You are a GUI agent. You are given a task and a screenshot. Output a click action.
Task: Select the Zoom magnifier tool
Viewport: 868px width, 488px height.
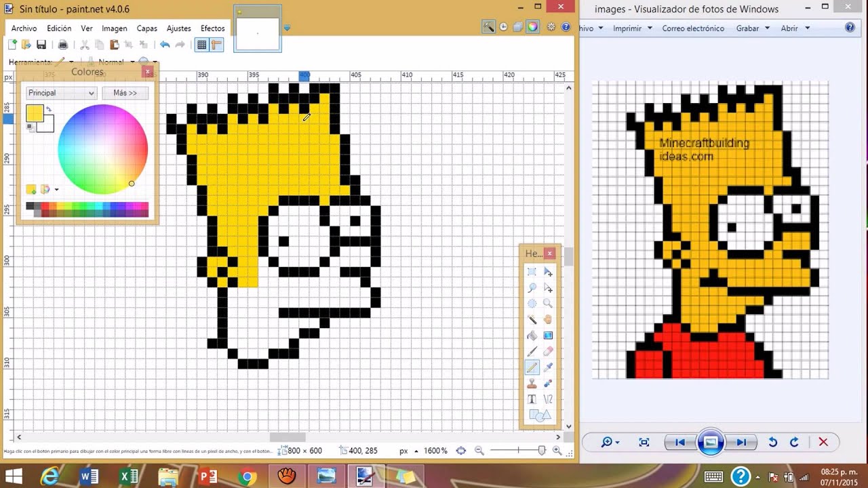[x=548, y=304]
